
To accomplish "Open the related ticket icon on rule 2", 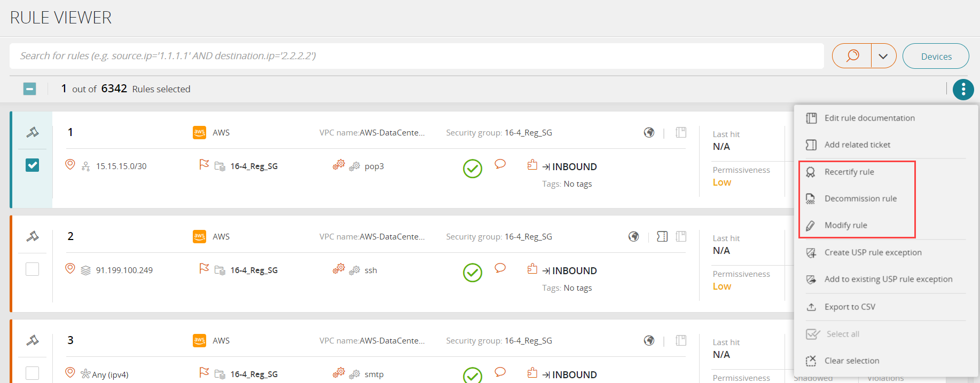I will click(x=662, y=236).
